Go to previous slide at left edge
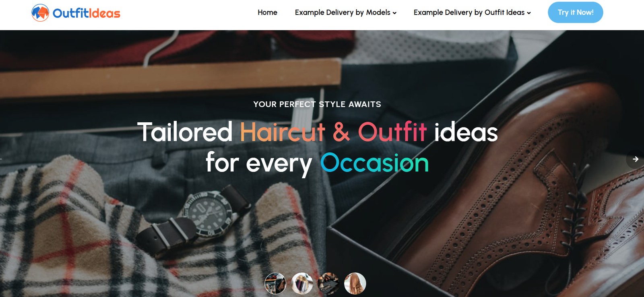 (x=1, y=159)
